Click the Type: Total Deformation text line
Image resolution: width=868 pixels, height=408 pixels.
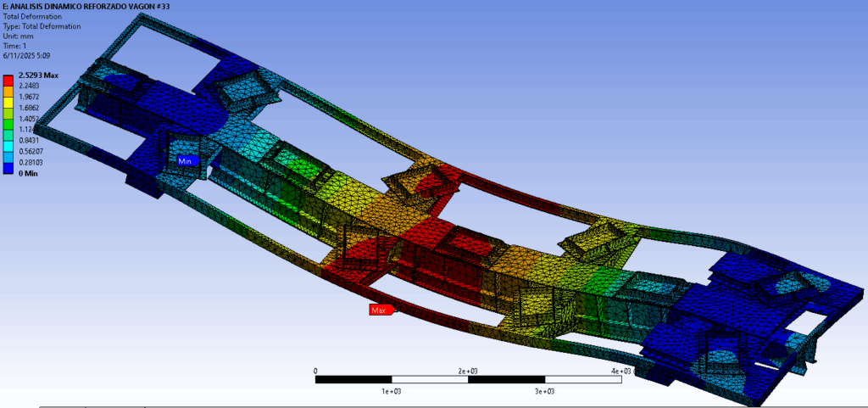42,26
